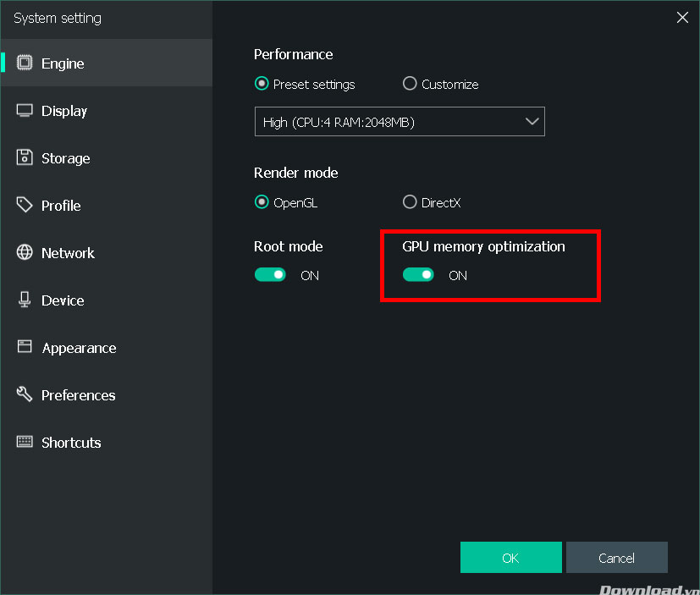The height and width of the screenshot is (595, 700).
Task: Click the Network globe icon
Action: tap(25, 253)
